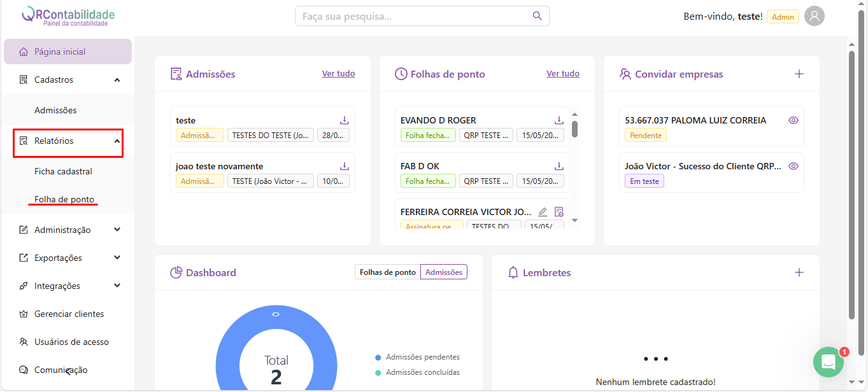Collapse the Cadastros menu section
This screenshot has width=868, height=392.
(x=117, y=80)
